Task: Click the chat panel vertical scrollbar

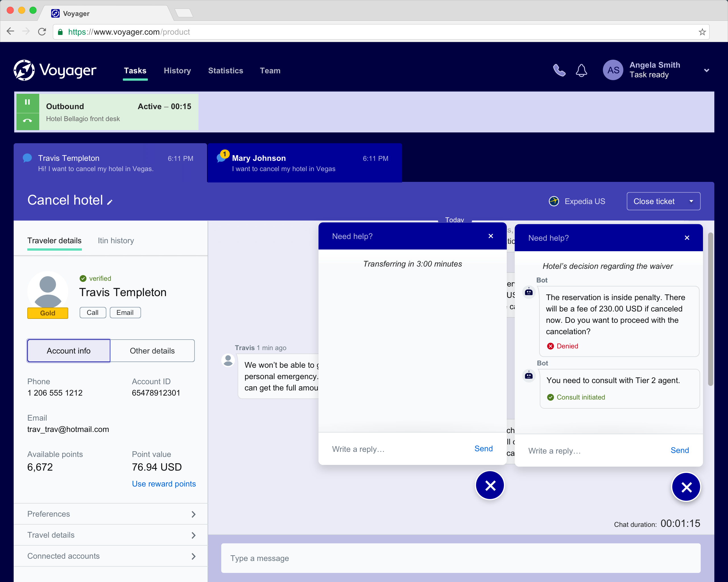Action: pos(710,309)
